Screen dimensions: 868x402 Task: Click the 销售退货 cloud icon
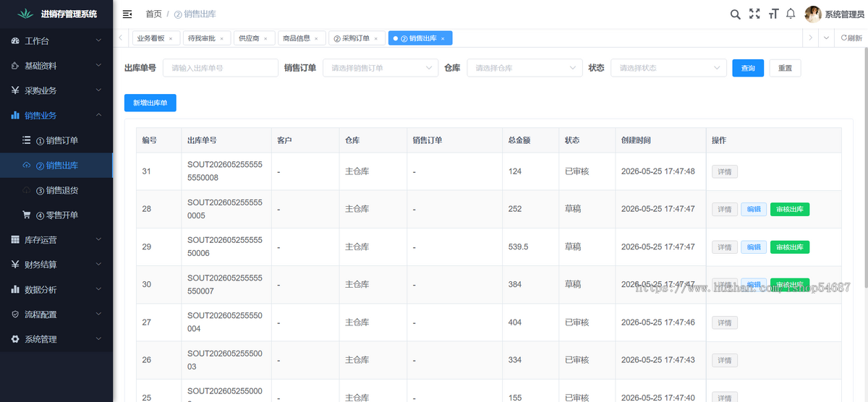(x=27, y=190)
